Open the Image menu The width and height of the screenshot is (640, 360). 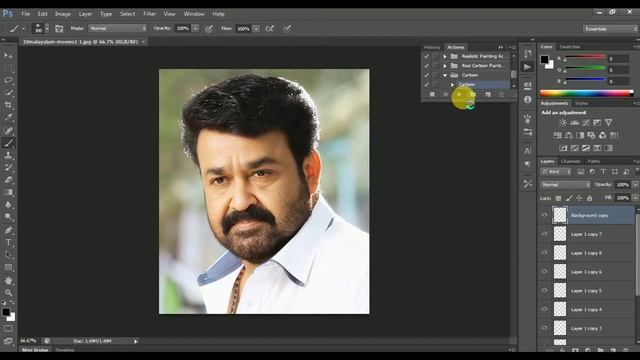coord(63,14)
